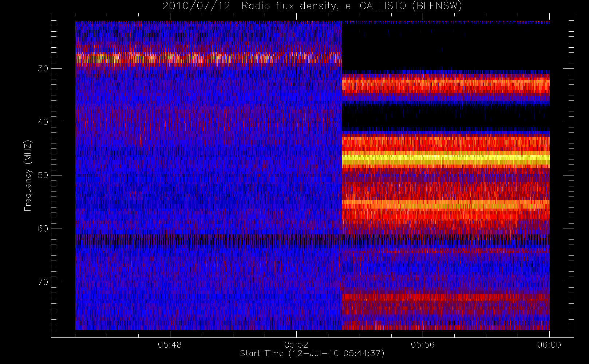
Task: Click the 06:00 time tick label
Action: pos(549,345)
